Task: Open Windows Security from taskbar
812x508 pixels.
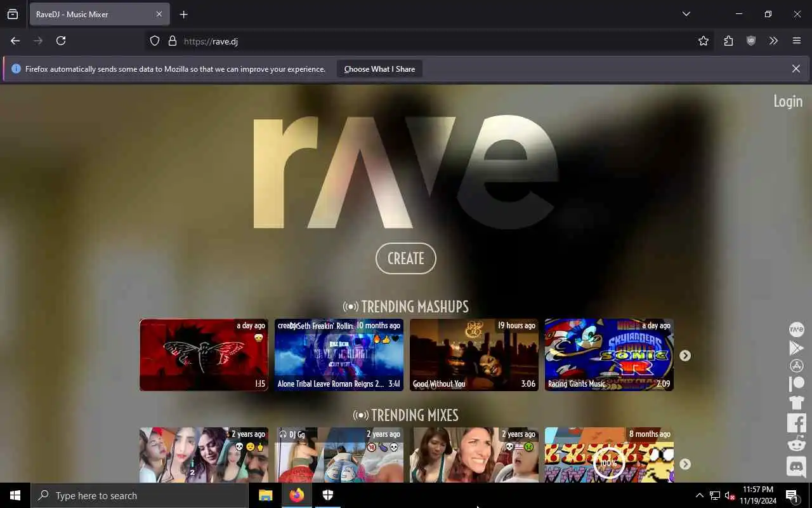Action: 328,495
